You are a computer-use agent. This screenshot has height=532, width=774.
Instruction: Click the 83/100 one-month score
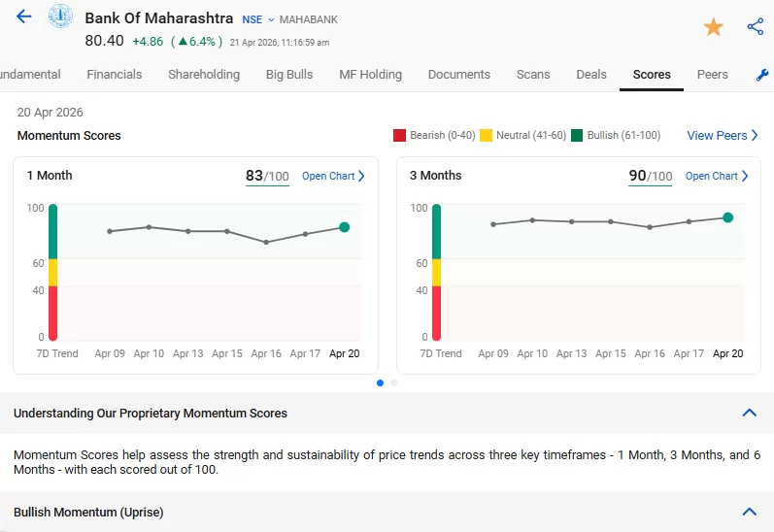[x=267, y=176]
